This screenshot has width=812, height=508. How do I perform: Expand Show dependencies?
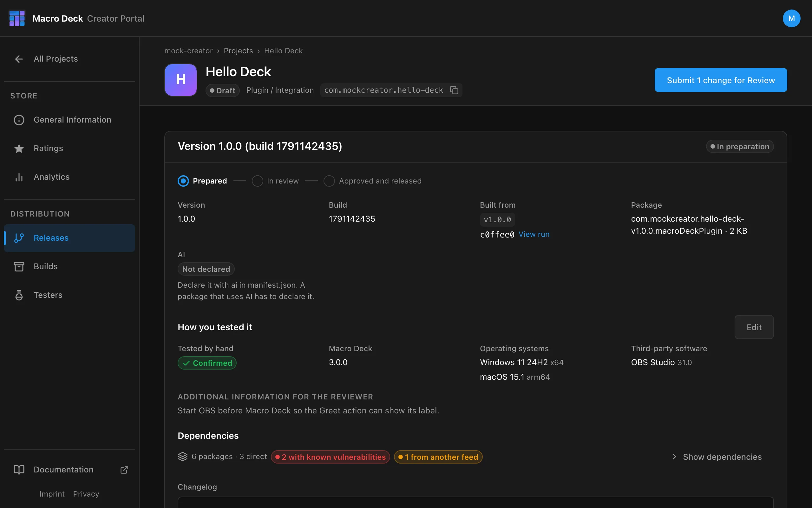pyautogui.click(x=717, y=457)
